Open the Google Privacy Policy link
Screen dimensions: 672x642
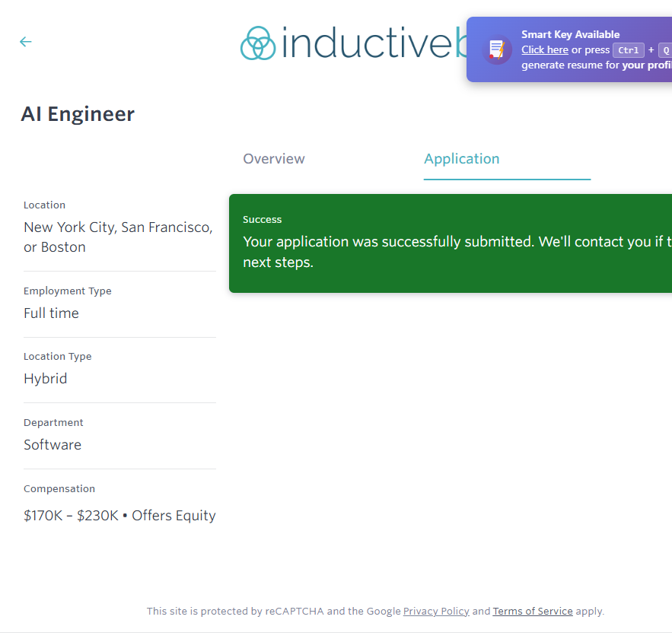[x=436, y=611]
